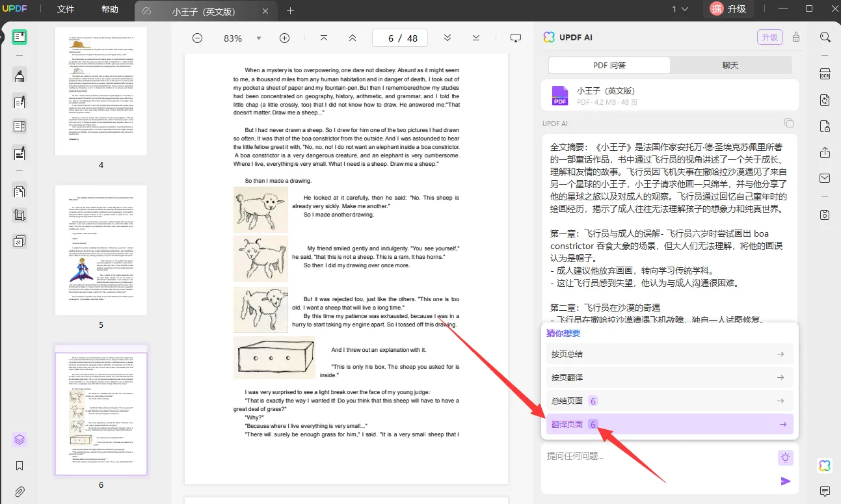
Task: Select the 按页翻译 suggestion
Action: click(x=670, y=377)
